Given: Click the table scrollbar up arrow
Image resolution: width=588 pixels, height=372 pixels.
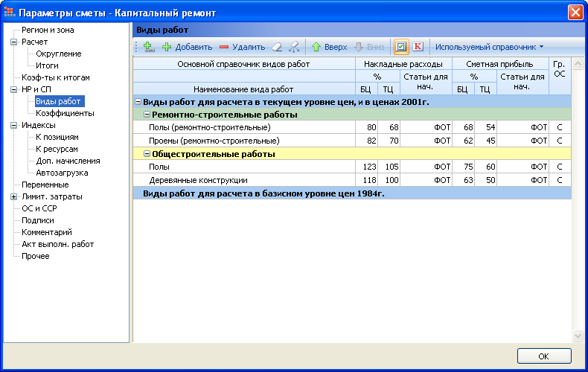Looking at the screenshot, I should [578, 64].
